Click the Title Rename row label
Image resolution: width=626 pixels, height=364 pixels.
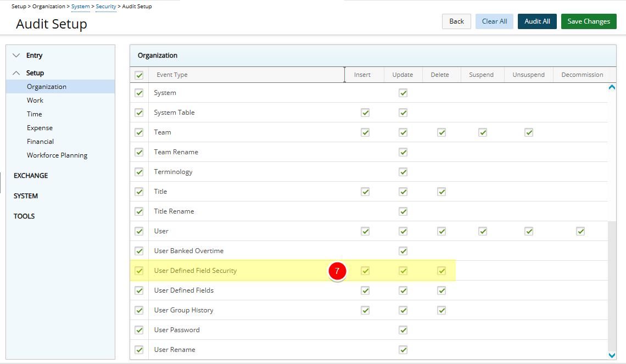coord(174,211)
